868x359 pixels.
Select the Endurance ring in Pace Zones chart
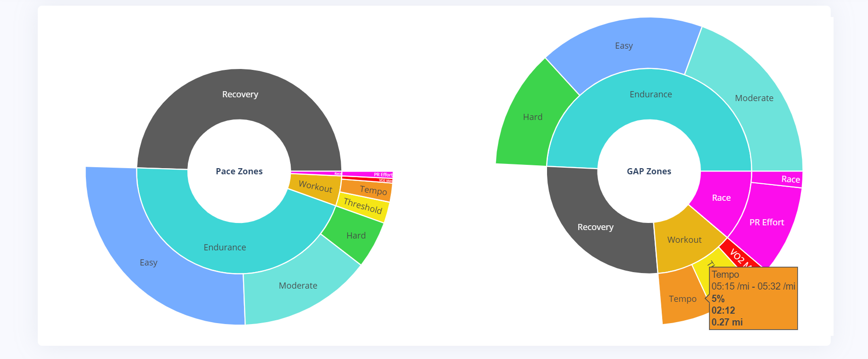(x=225, y=247)
